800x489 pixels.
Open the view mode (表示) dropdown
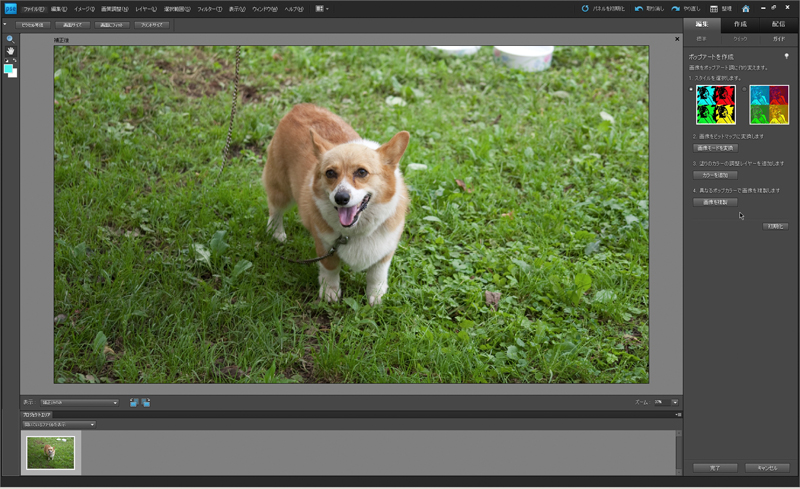[80, 403]
